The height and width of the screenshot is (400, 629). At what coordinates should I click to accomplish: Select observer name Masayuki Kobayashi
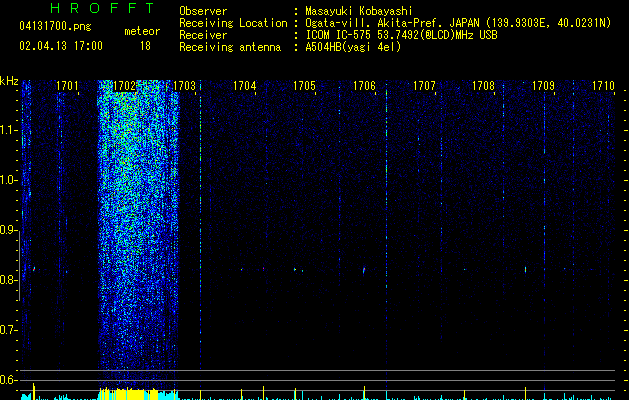359,11
